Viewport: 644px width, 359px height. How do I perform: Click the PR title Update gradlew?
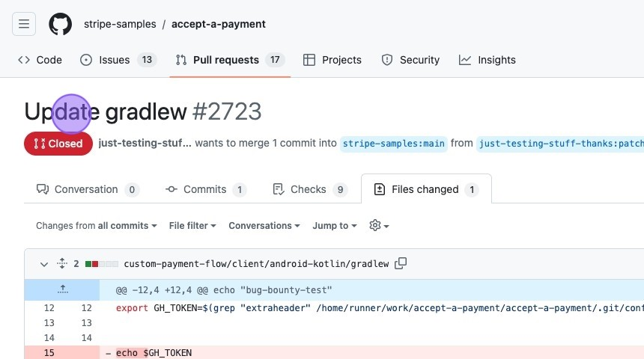[106, 111]
